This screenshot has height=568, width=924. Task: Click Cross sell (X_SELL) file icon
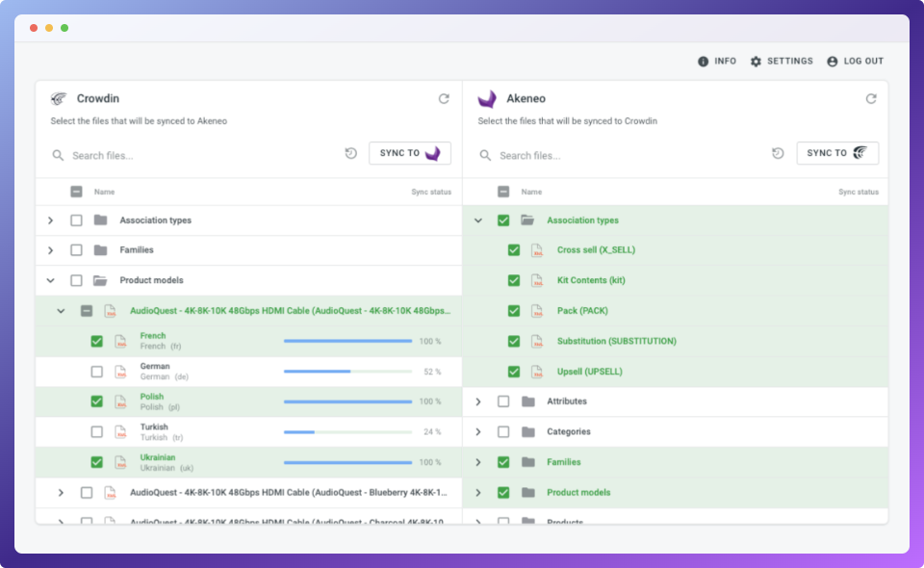pos(537,250)
